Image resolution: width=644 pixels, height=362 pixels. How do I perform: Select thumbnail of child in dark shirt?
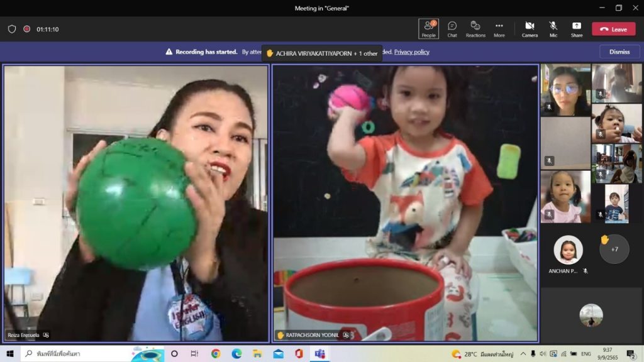(616, 204)
